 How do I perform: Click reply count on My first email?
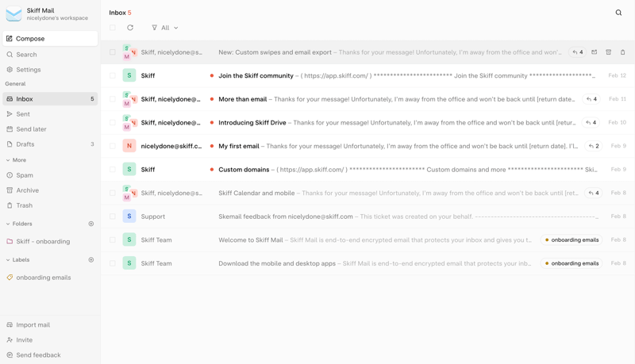pos(594,146)
